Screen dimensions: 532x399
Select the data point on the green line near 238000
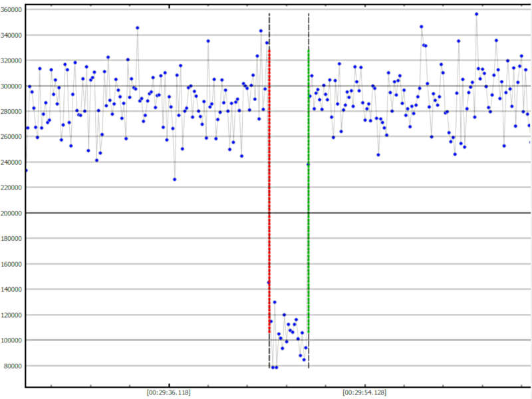coord(308,164)
